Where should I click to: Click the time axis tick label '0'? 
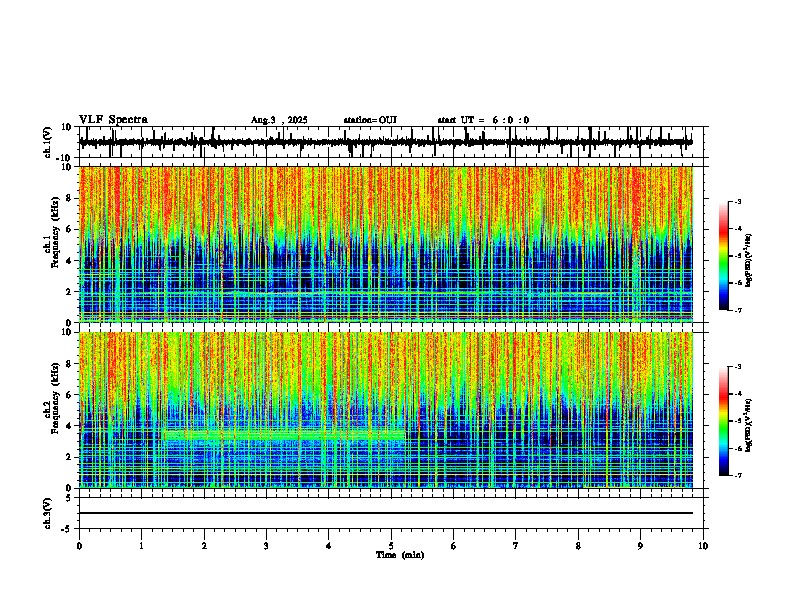point(79,546)
